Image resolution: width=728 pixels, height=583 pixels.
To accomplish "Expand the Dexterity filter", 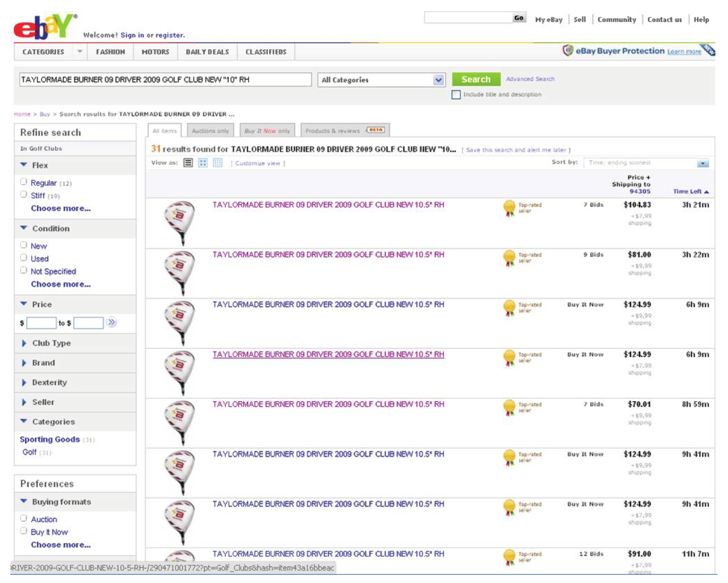I will pyautogui.click(x=24, y=382).
